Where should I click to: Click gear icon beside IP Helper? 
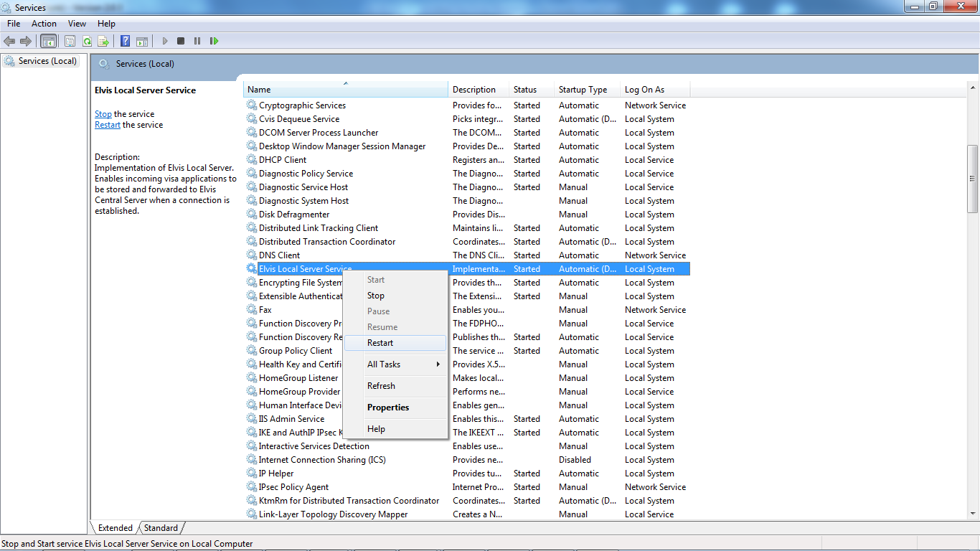pos(252,474)
